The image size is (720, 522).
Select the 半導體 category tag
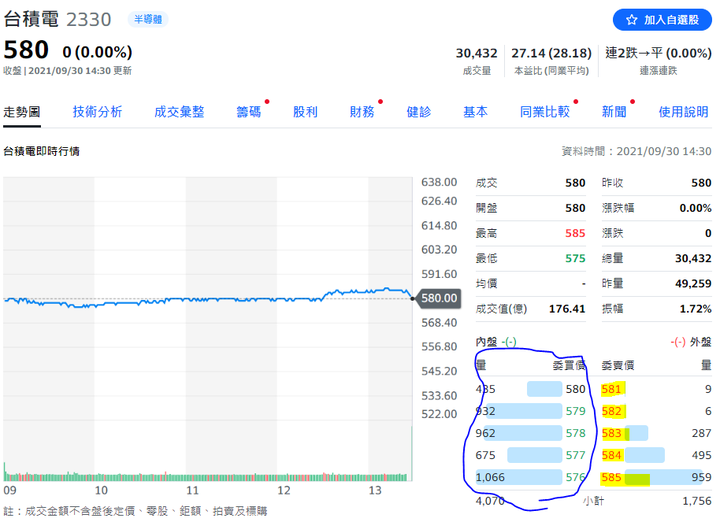click(x=148, y=19)
